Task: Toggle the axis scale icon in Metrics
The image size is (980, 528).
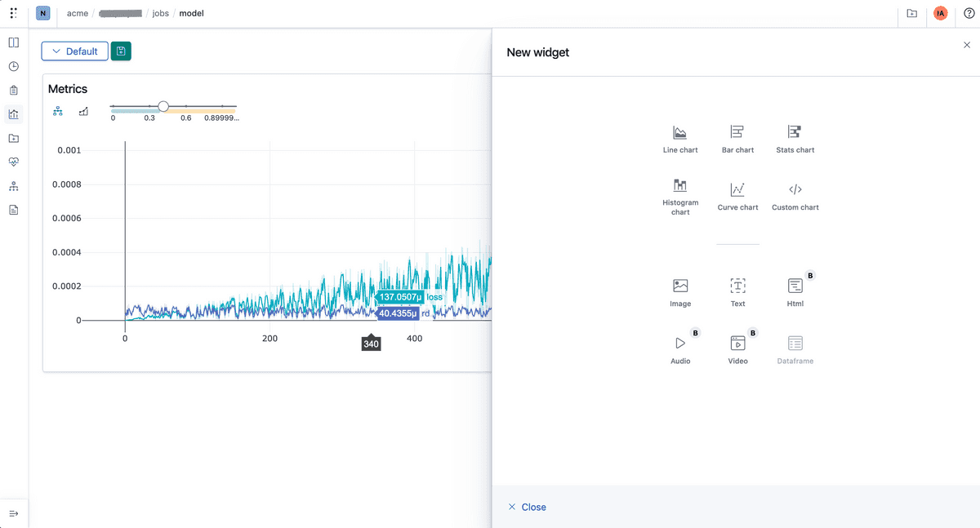Action: coord(83,111)
